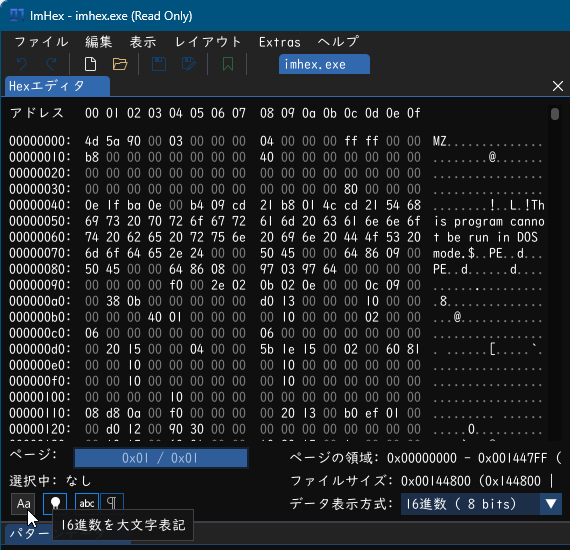Click the green bookmark icon
Image resolution: width=570 pixels, height=550 pixels.
point(228,64)
